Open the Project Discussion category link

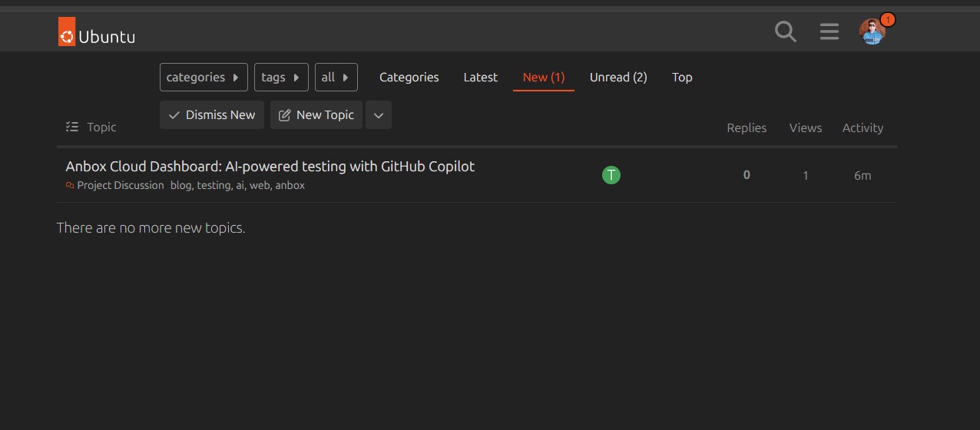click(120, 186)
